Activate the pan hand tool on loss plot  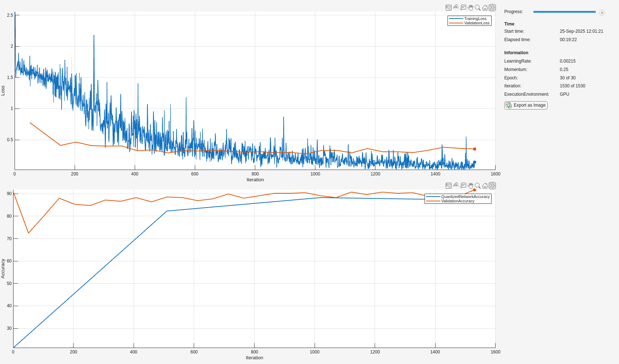470,8
